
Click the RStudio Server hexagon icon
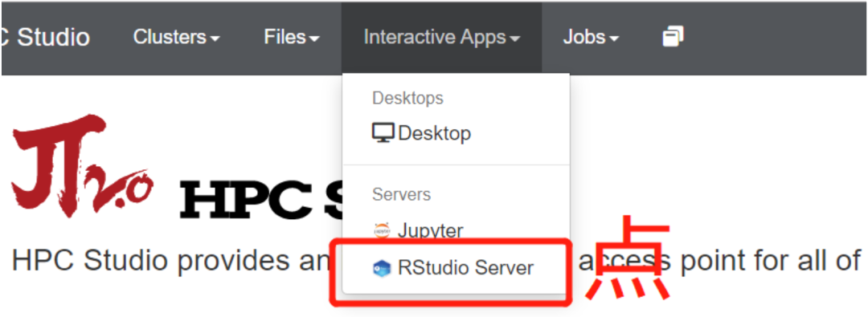point(382,268)
